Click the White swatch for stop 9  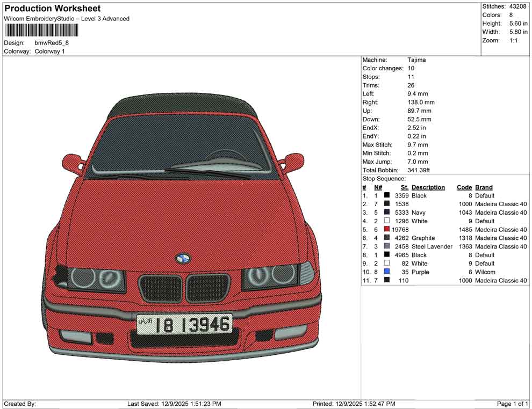pyautogui.click(x=386, y=264)
